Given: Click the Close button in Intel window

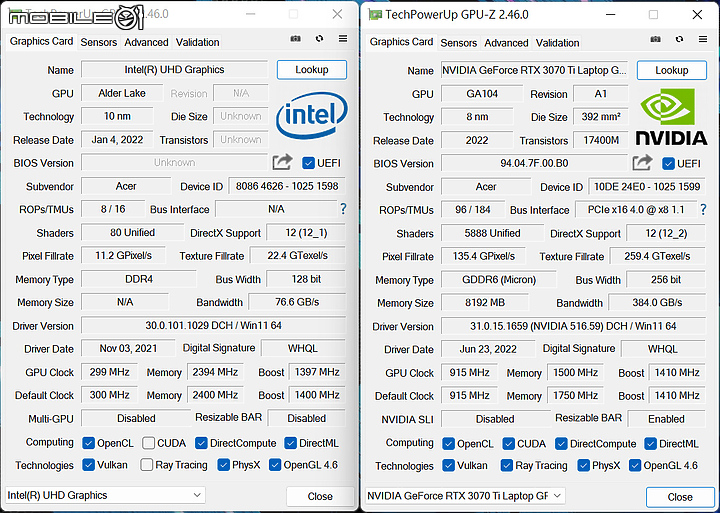Looking at the screenshot, I should (320, 496).
